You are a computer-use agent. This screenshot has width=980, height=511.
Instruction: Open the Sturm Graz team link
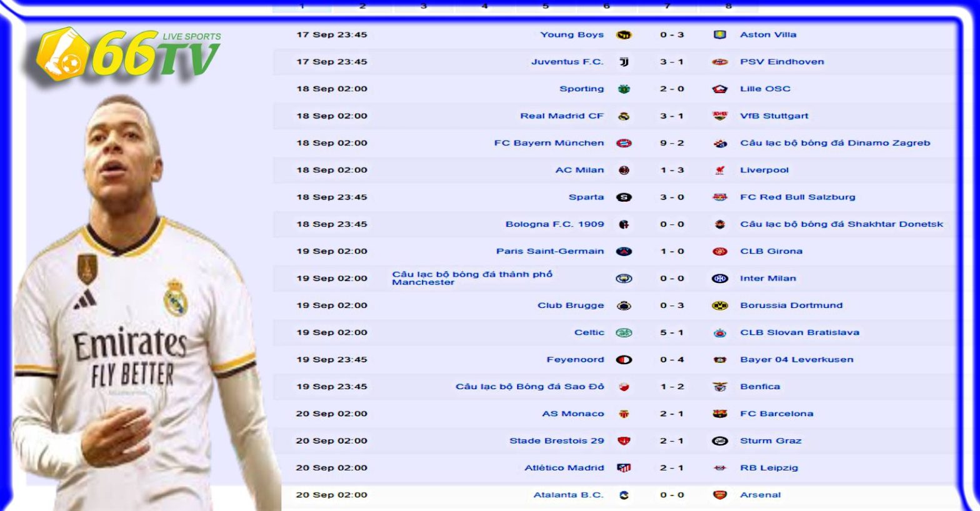point(771,441)
